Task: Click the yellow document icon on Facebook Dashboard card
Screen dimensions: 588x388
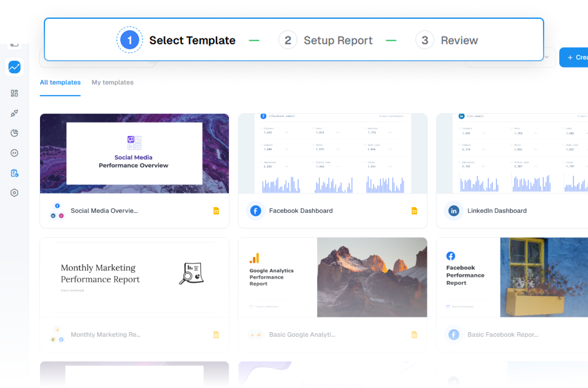Action: 414,212
